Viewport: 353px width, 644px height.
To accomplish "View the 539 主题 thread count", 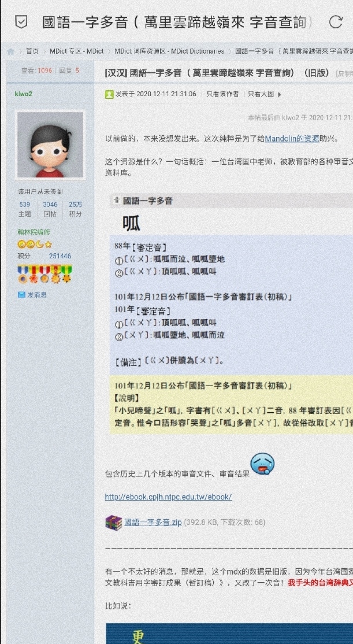I will point(25,209).
